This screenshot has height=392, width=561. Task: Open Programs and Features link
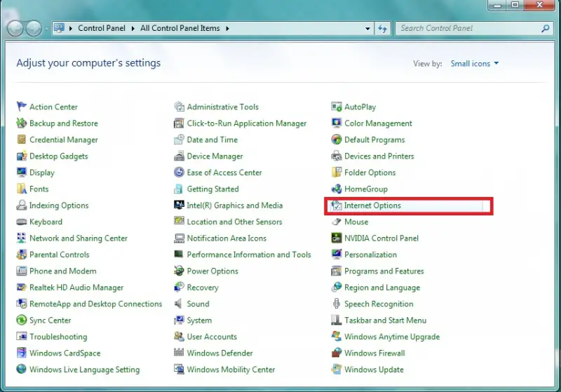(x=384, y=271)
